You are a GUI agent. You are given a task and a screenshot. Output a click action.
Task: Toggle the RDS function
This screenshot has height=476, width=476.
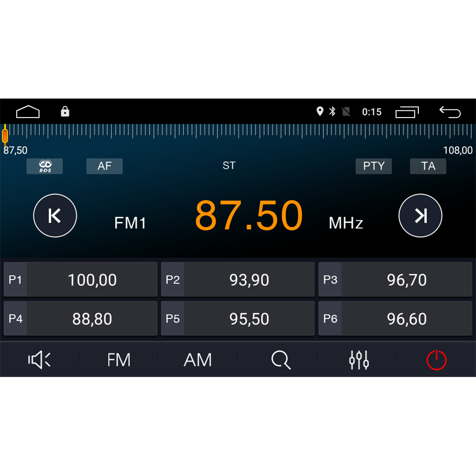(45, 166)
